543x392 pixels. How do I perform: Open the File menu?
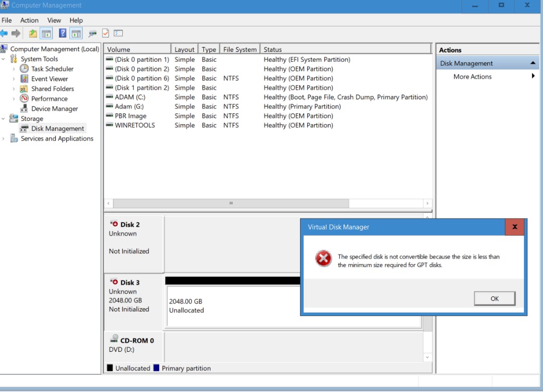7,20
